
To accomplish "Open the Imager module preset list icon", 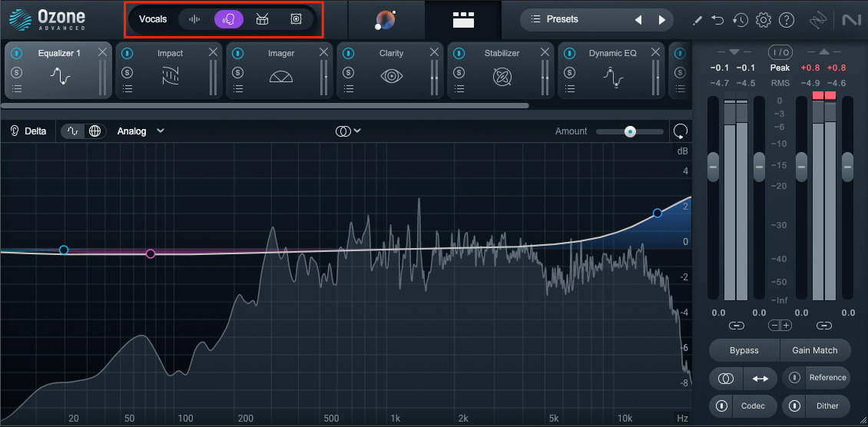I will coord(238,89).
